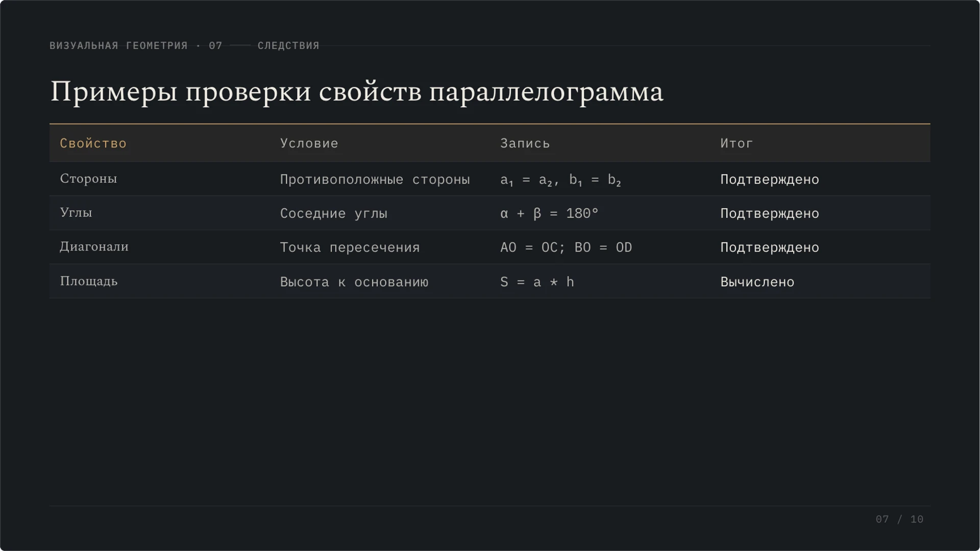The width and height of the screenshot is (980, 551).
Task: Click the '07 / 10' page counter
Action: [899, 519]
